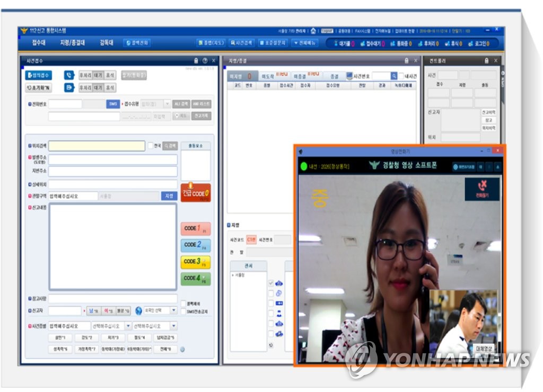Click the help question mark icon
Screen dimensions: 543x392
(x=205, y=61)
